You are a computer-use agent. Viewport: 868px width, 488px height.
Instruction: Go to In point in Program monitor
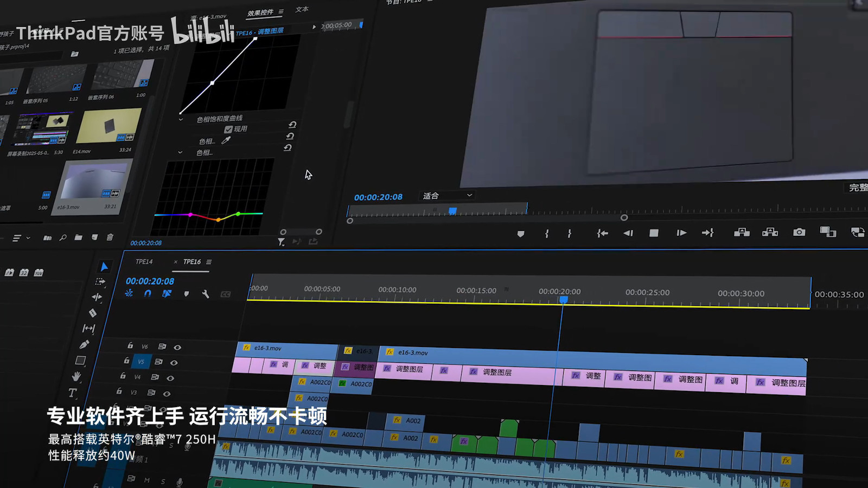tap(602, 233)
